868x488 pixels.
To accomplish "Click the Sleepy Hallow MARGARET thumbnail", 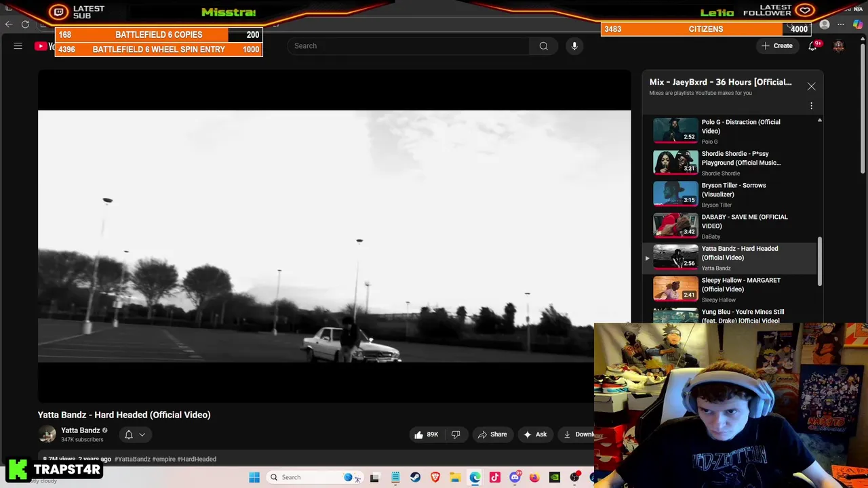I will tap(675, 289).
